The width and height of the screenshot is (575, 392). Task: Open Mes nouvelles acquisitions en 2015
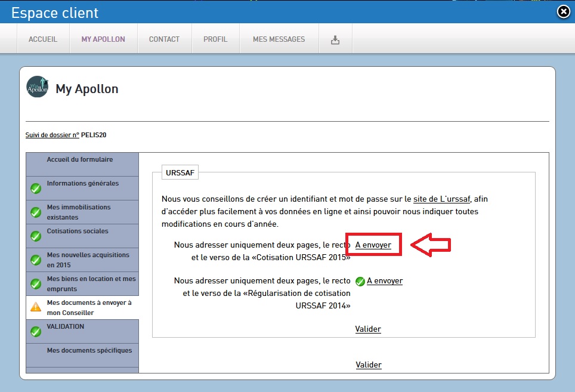coord(82,260)
